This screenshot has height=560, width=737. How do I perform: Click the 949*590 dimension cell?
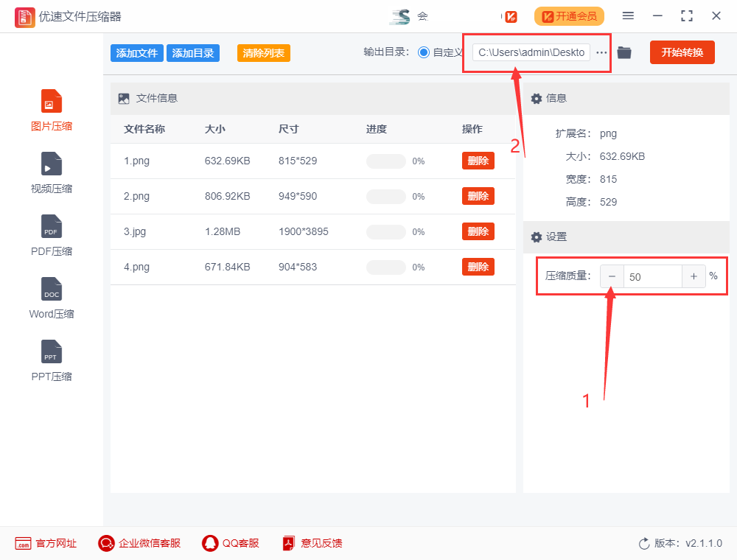click(x=298, y=196)
